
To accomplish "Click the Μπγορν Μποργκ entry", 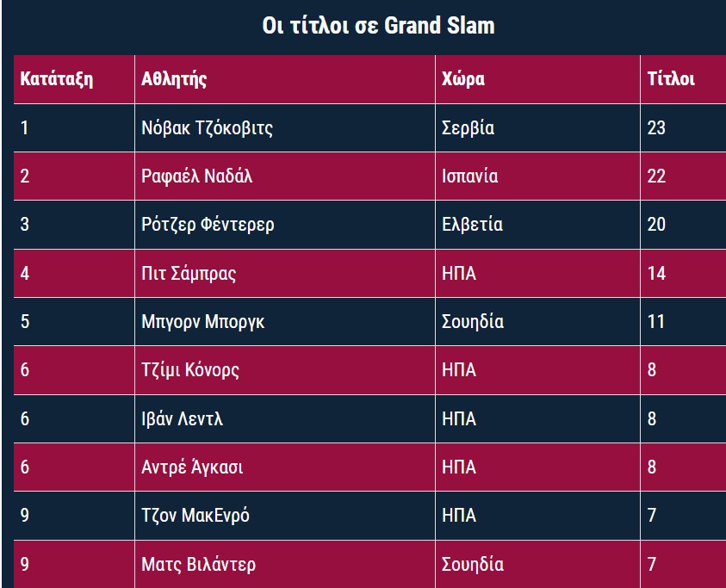I will (202, 322).
